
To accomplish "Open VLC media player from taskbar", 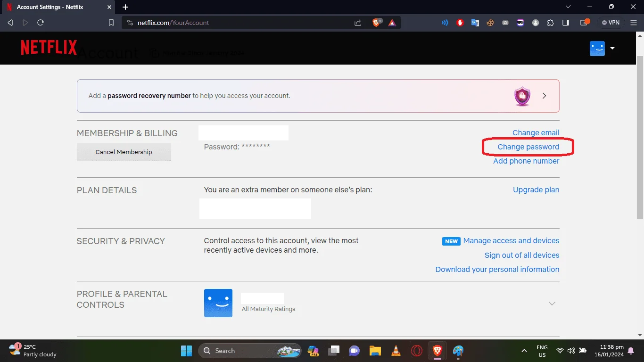I will click(396, 351).
